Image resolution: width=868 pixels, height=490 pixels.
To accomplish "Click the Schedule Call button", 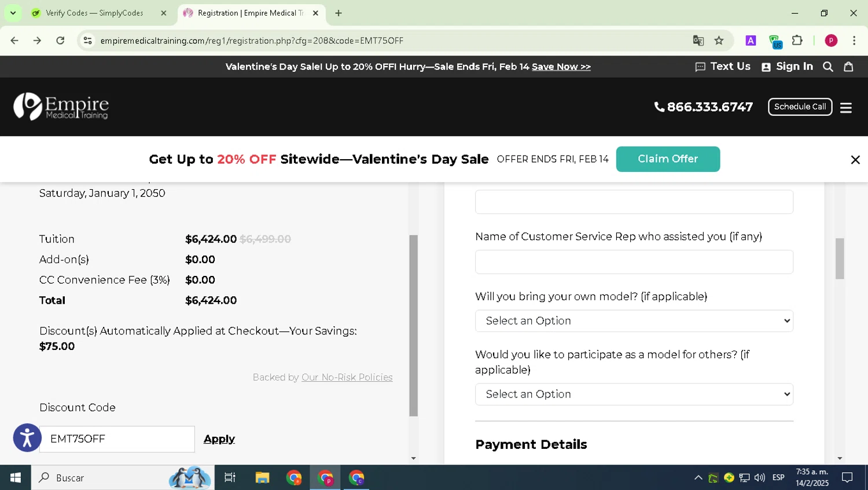I will [x=800, y=106].
